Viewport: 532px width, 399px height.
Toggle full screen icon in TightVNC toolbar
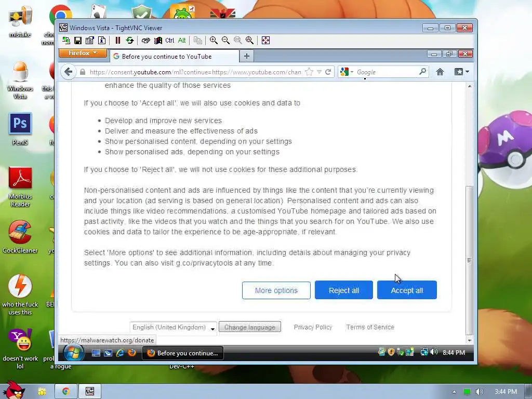point(265,41)
